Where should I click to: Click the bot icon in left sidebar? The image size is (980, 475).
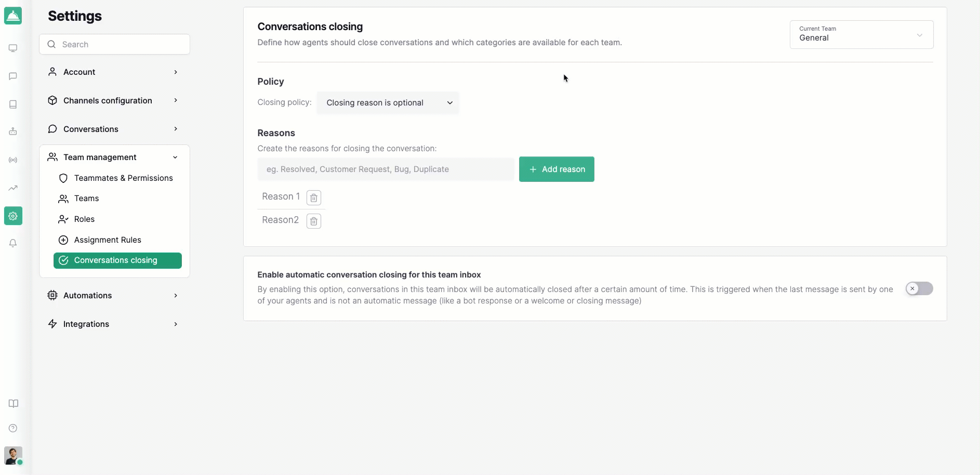(13, 131)
